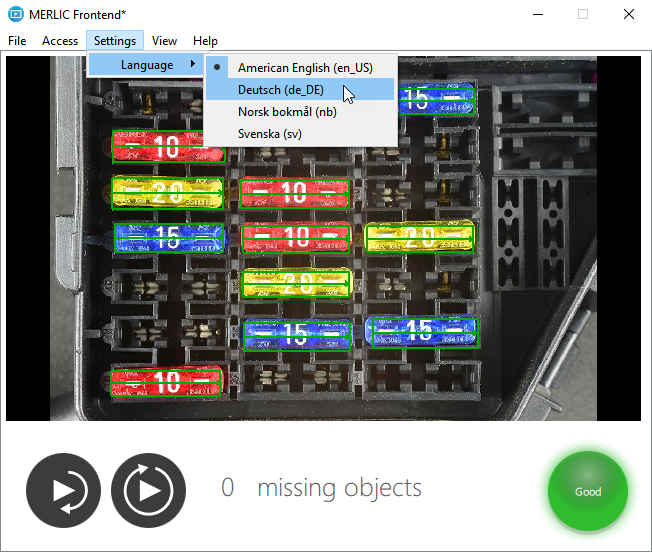Click the yellow 20 fuse on right side of image

(419, 237)
